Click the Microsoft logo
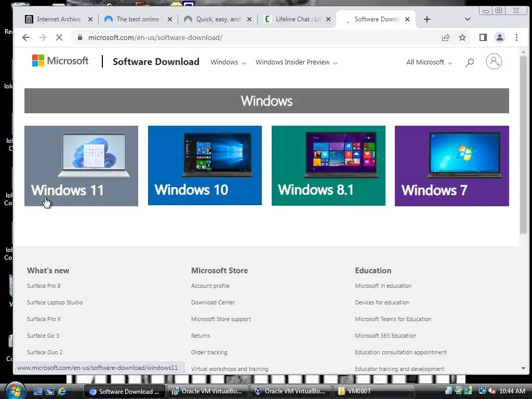The image size is (532, 399). click(60, 61)
